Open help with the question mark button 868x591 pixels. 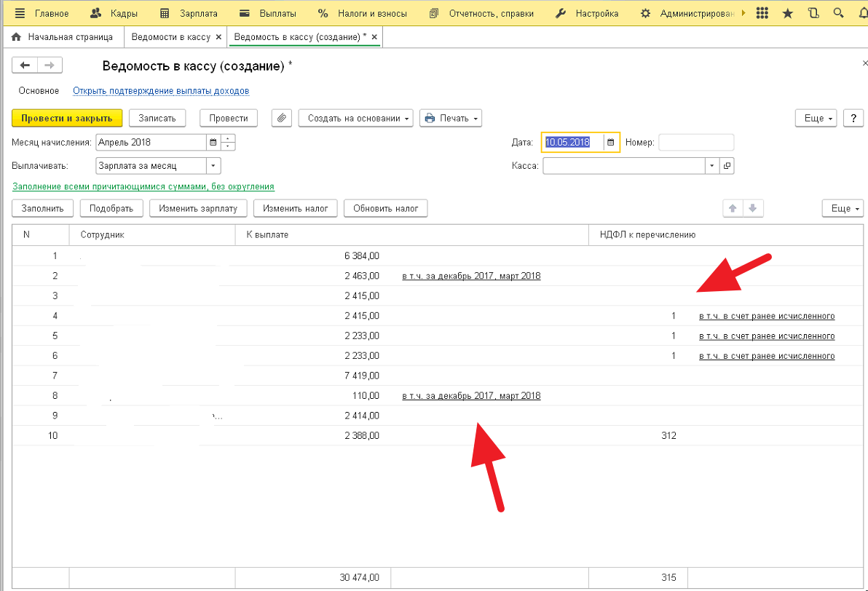[x=853, y=118]
